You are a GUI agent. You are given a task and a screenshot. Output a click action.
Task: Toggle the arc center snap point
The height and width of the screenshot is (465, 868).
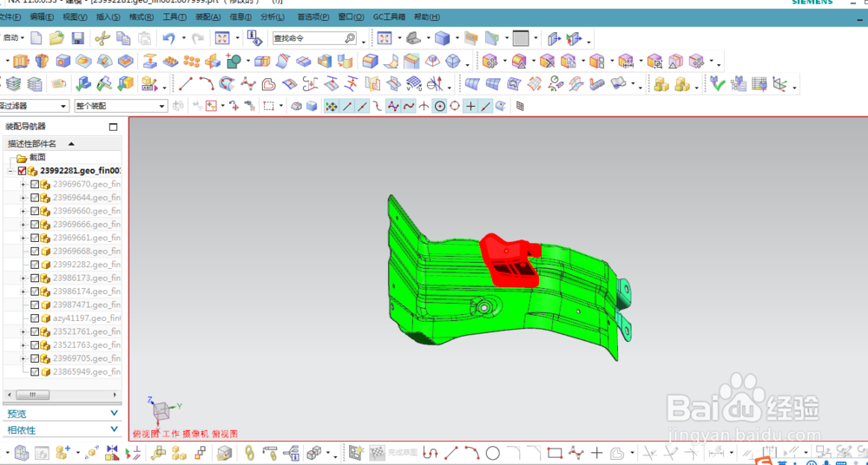tap(440, 106)
